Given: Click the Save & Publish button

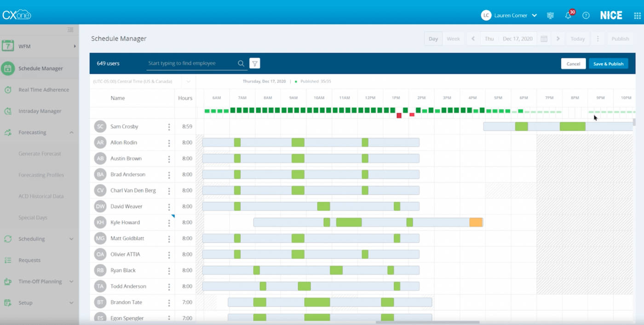Looking at the screenshot, I should click(608, 63).
